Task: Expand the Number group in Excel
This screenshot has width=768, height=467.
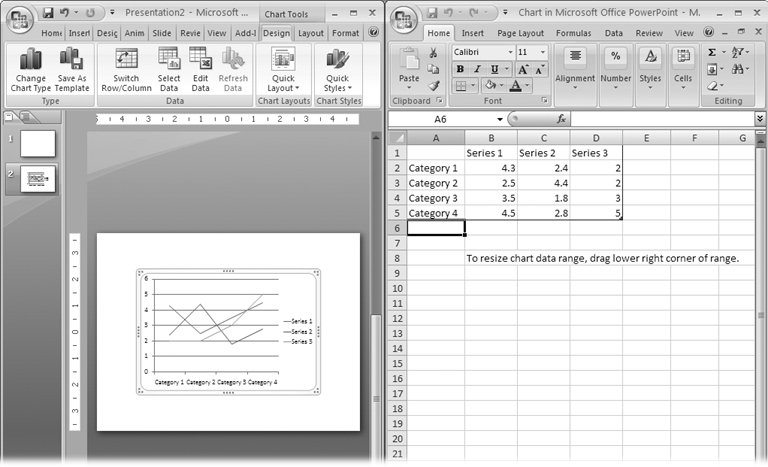Action: pos(616,69)
